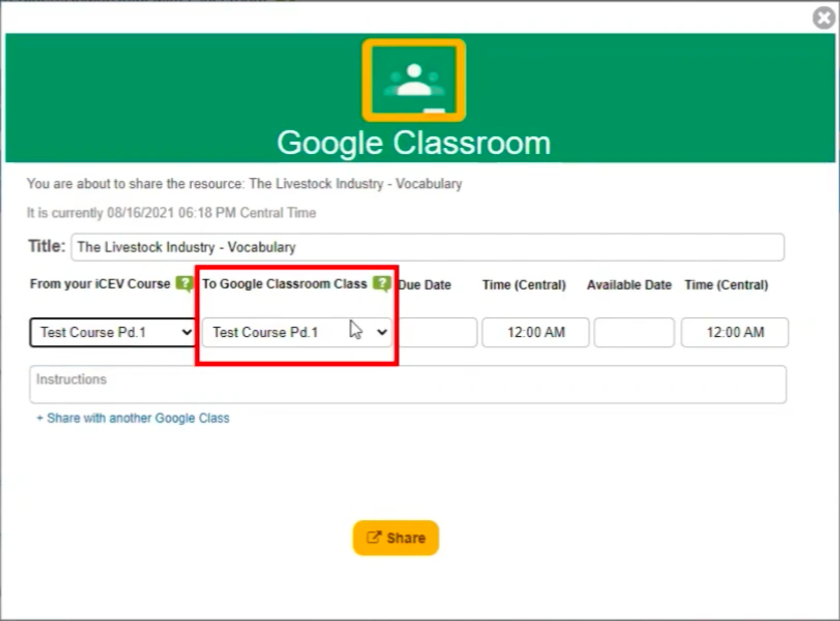
Task: Click the Due Date column label
Action: [425, 285]
